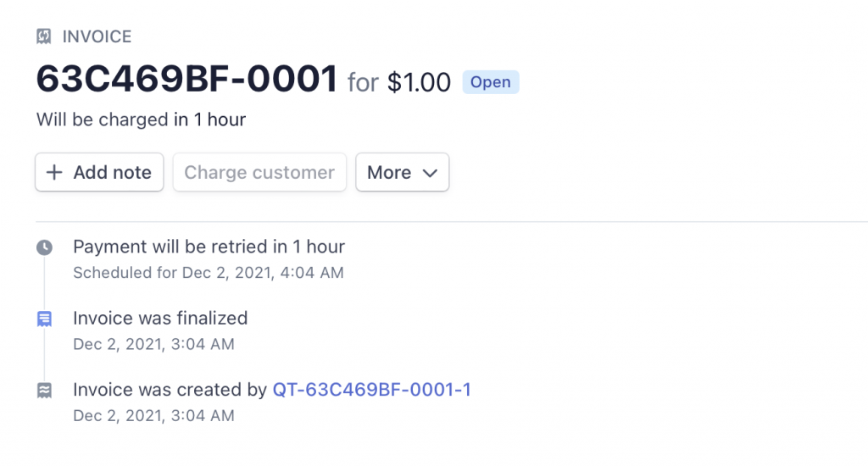Image resolution: width=868 pixels, height=466 pixels.
Task: Click the plus icon in Add note
Action: click(x=54, y=173)
